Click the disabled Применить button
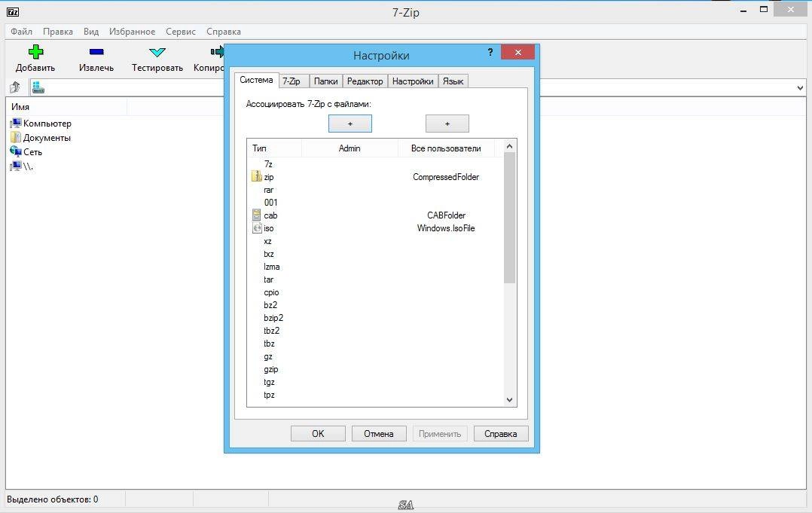This screenshot has width=812, height=513. pyautogui.click(x=440, y=433)
